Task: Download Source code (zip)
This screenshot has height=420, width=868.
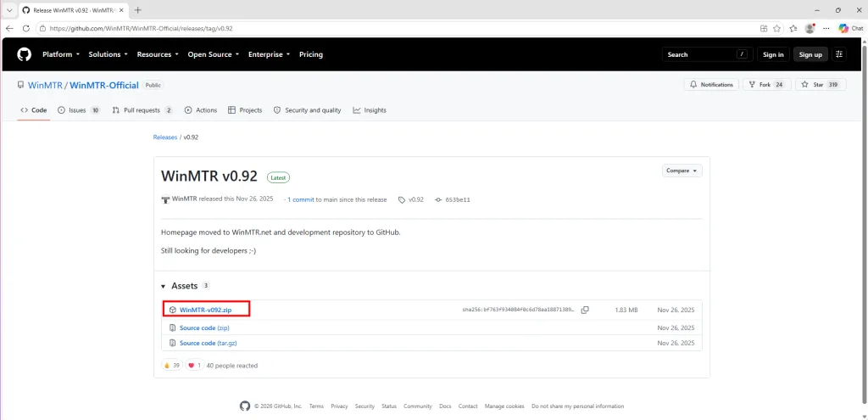Action: [204, 328]
